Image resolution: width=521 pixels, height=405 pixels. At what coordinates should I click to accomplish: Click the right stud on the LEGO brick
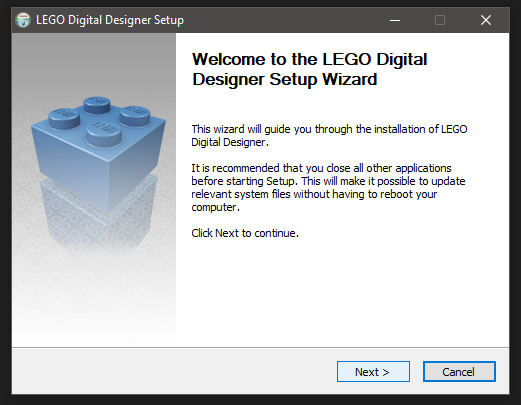(x=135, y=115)
